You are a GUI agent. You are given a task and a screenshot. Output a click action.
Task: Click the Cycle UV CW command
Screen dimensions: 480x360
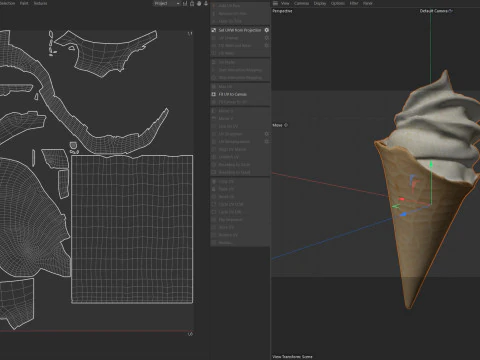[226, 212]
